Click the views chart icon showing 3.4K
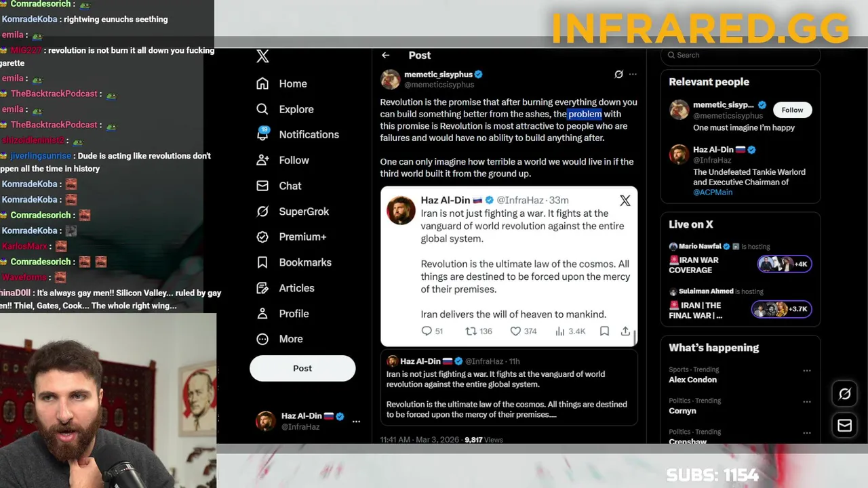 (x=560, y=331)
